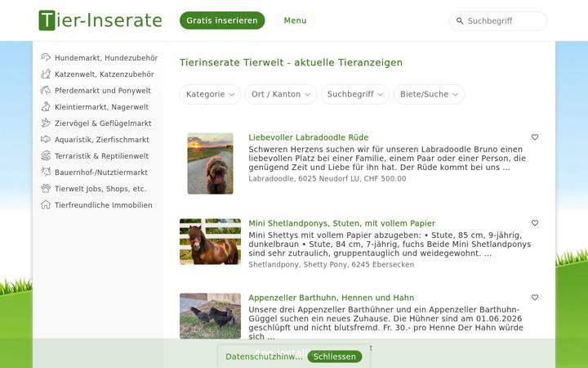Viewport: 588px width, 368px height.
Task: Click the fish icon beside Aquaristik
Action: click(46, 139)
